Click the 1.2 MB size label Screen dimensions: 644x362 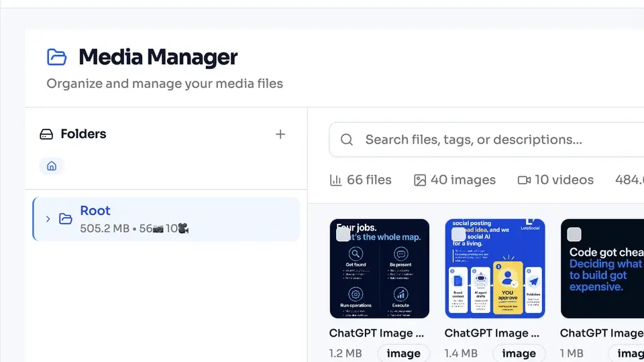pos(345,353)
